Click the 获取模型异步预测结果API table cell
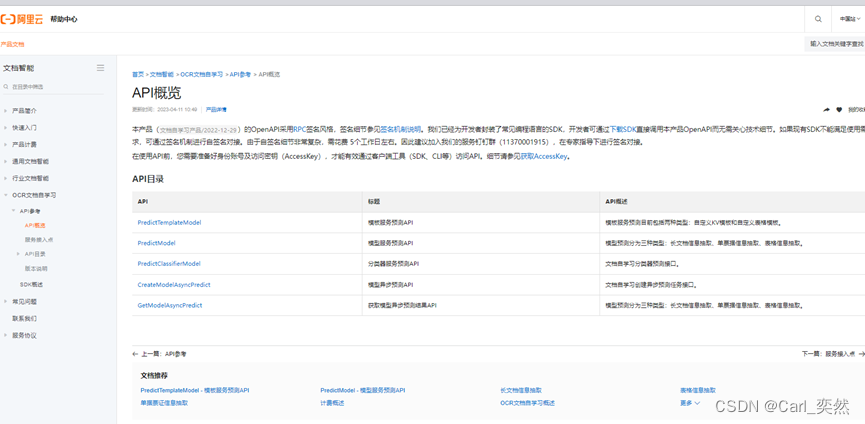Image resolution: width=865 pixels, height=424 pixels. coord(480,305)
